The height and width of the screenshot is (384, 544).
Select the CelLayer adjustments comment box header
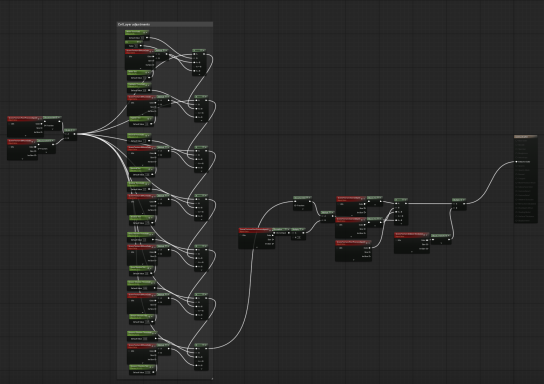coord(165,24)
